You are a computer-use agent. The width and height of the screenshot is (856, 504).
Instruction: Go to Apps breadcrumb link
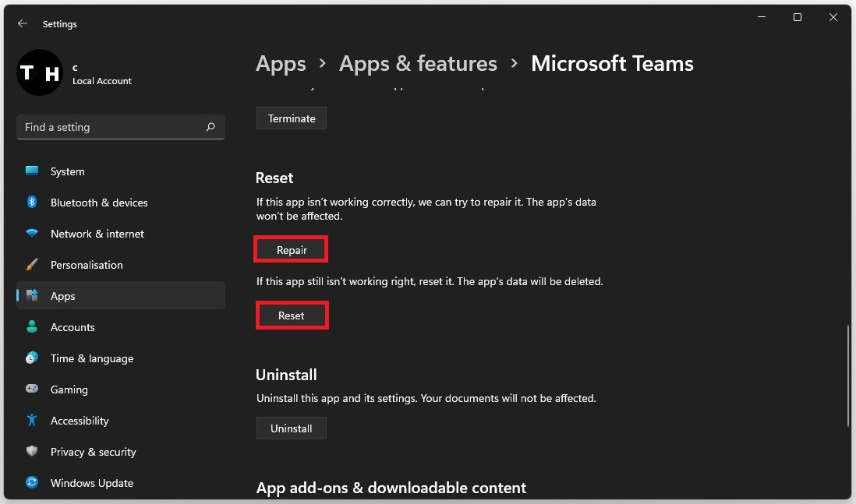(281, 64)
